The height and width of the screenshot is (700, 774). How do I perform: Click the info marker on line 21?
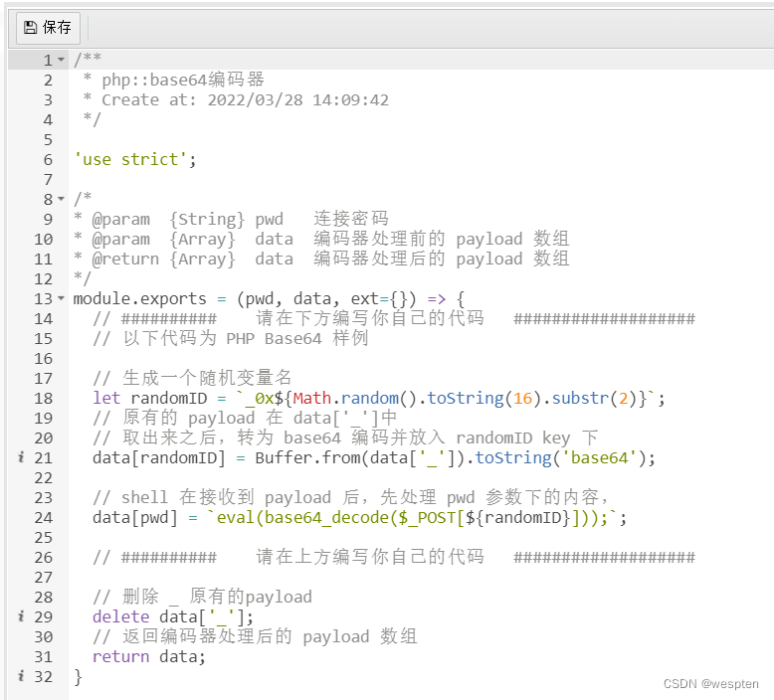tap(21, 457)
